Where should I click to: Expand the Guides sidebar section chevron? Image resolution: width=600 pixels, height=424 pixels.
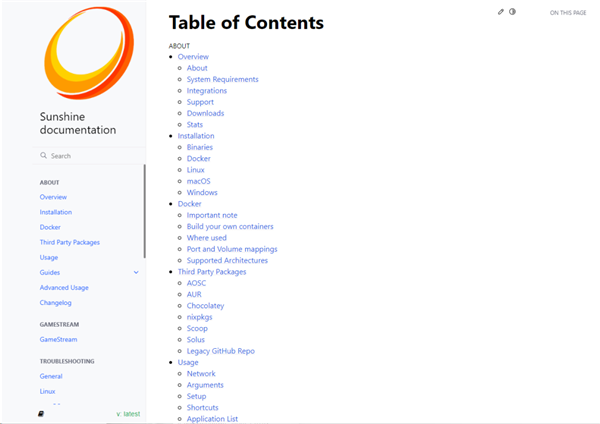136,272
